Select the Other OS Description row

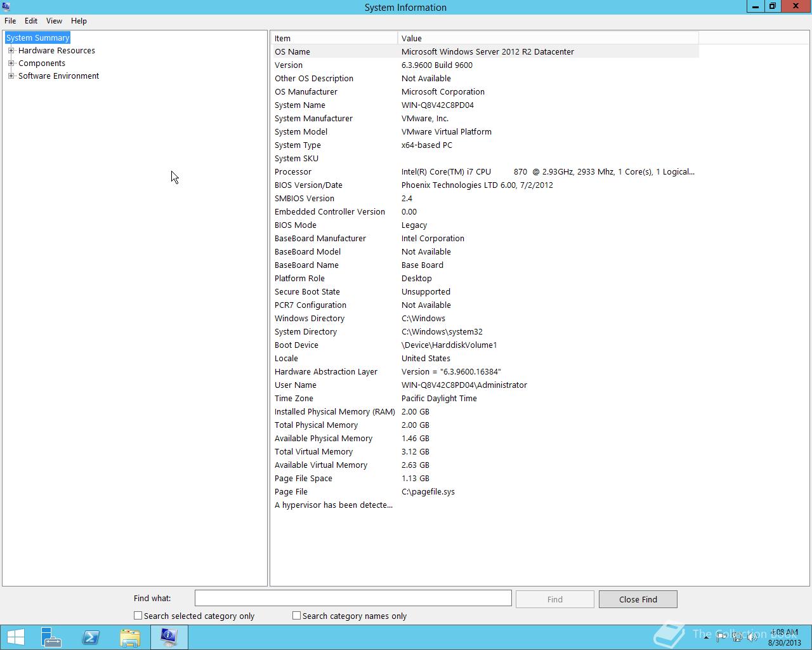point(485,78)
